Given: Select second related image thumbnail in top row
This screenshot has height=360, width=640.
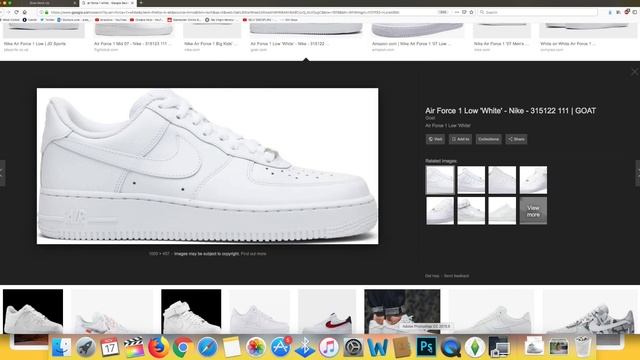Looking at the screenshot, I should point(471,180).
